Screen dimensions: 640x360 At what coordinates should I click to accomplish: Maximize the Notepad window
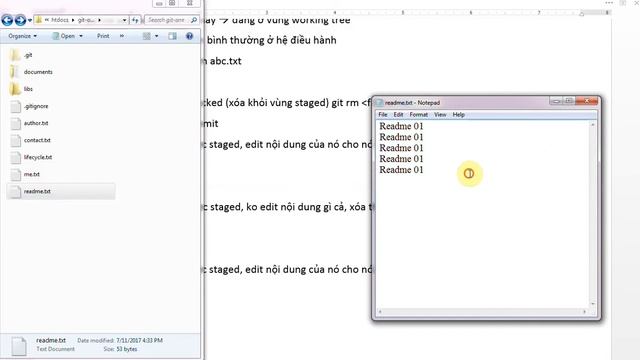pyautogui.click(x=569, y=101)
